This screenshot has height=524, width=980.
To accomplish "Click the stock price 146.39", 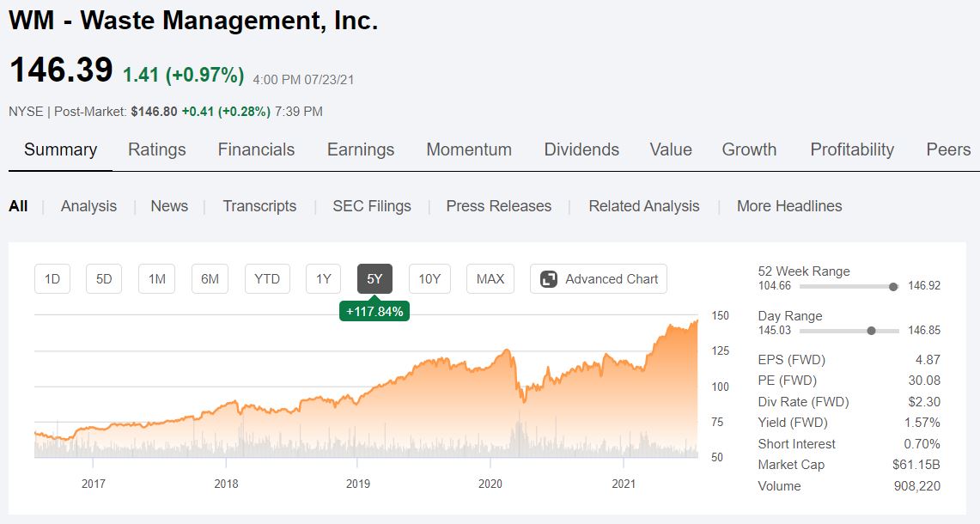I will [x=61, y=70].
